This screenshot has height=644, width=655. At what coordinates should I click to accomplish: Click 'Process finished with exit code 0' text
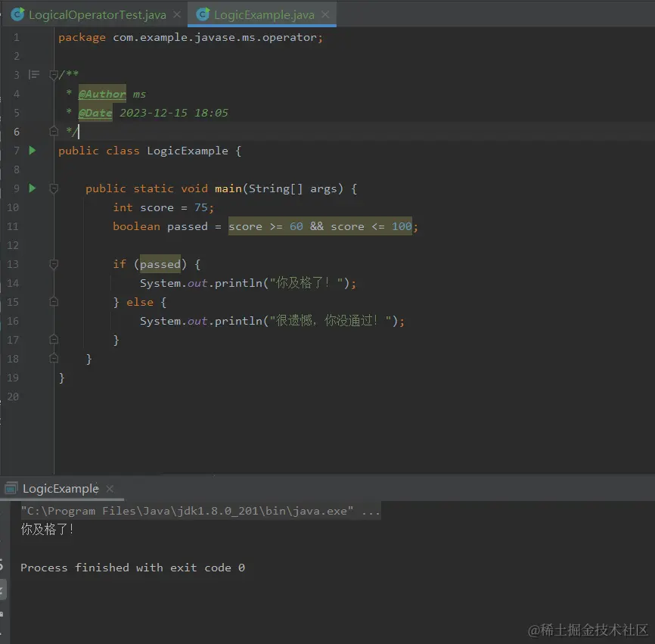click(133, 568)
